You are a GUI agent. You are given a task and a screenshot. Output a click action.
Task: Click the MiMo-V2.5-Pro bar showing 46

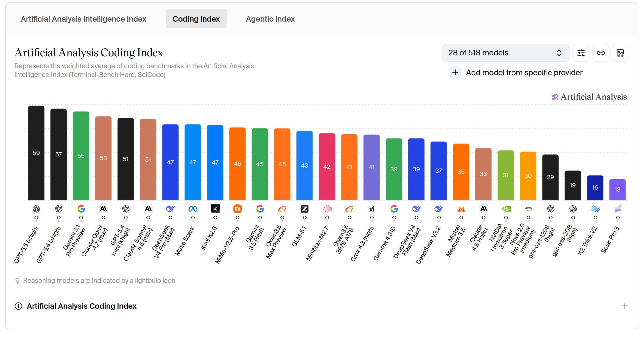tap(237, 164)
